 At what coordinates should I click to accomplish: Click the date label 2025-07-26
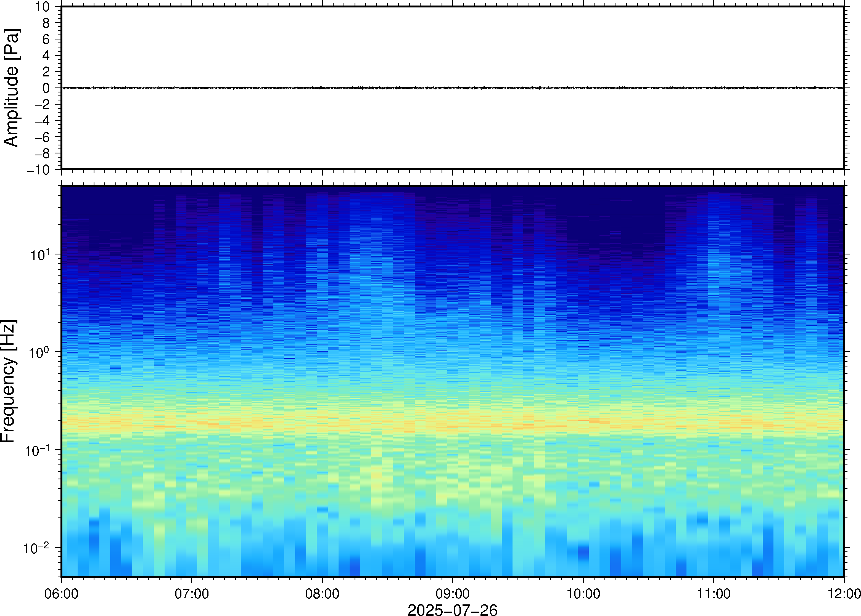point(452,610)
